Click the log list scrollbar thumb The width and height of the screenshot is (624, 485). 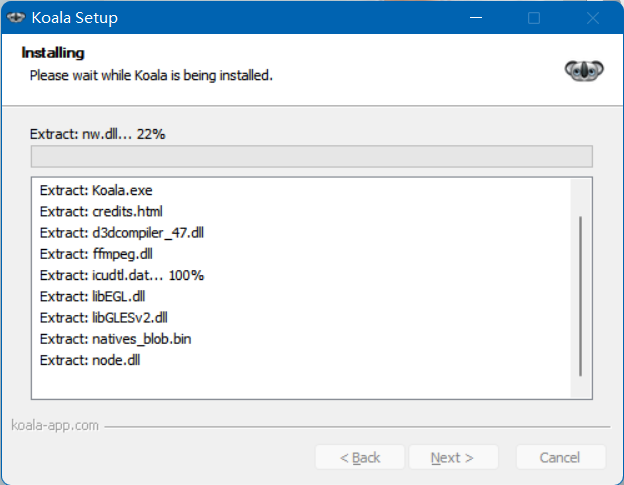pos(580,296)
